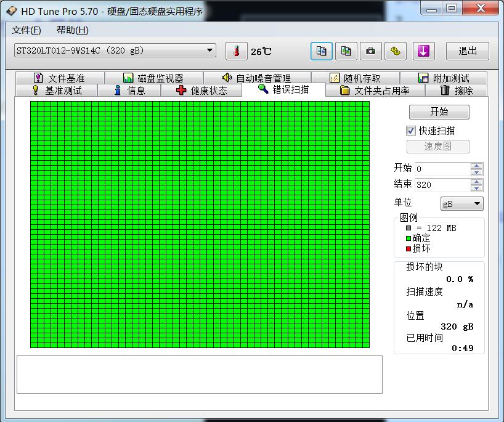This screenshot has height=422, width=504.
Task: Click into the 结束 end value field
Action: pos(442,185)
